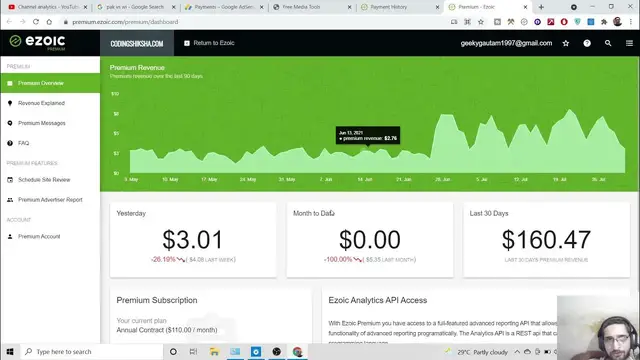Open Chrome three-dot menu
Viewport: 640px width, 360px height.
point(631,22)
